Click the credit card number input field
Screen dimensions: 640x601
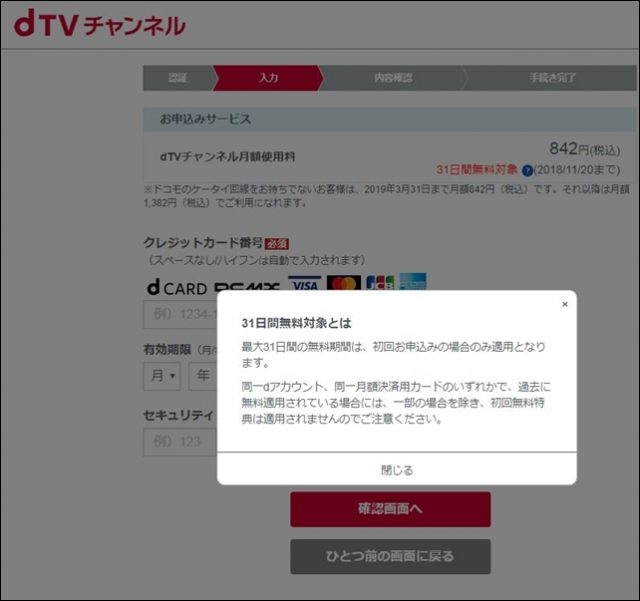point(180,314)
